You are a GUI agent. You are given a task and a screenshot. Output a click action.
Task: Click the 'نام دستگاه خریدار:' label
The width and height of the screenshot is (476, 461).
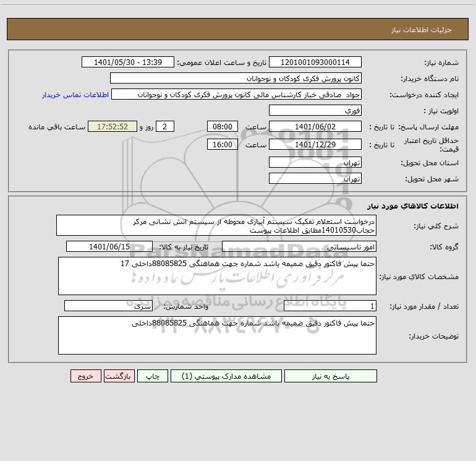click(x=430, y=79)
